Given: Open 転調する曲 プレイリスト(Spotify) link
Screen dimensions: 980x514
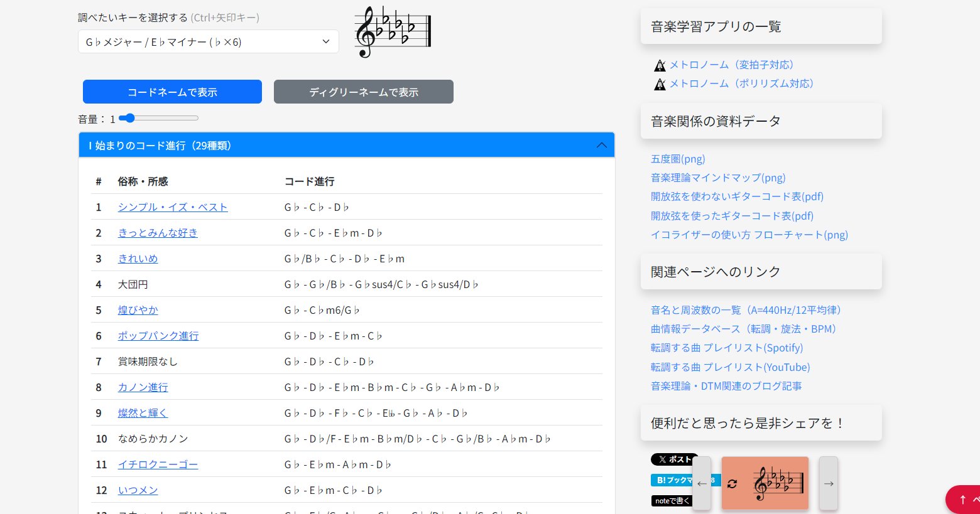Looking at the screenshot, I should pyautogui.click(x=727, y=348).
